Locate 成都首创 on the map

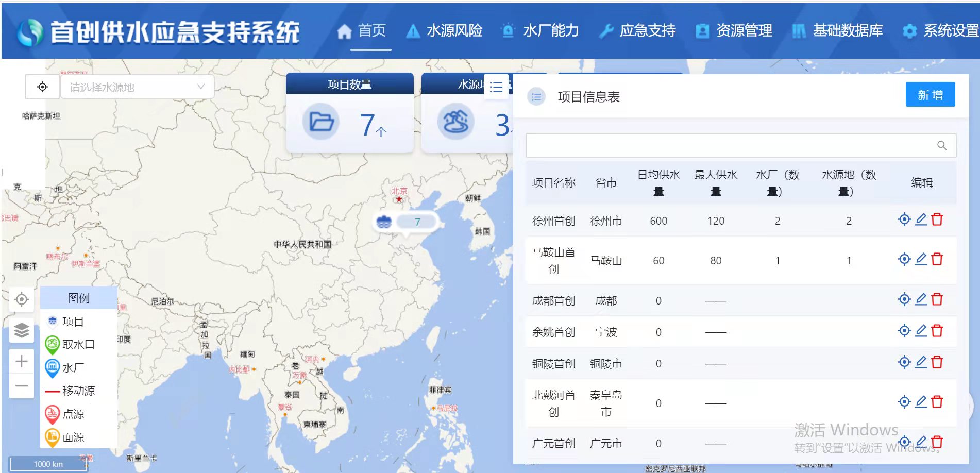pos(904,299)
